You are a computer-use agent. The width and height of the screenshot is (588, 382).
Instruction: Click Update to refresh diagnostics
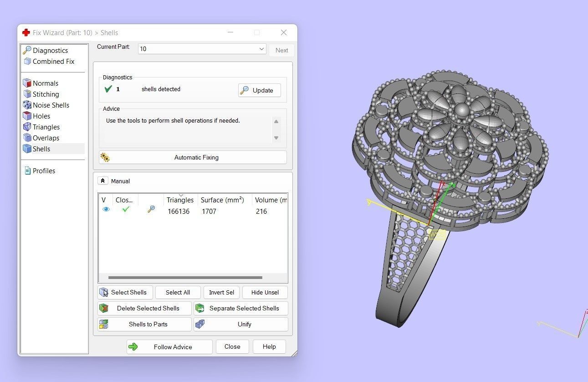pos(260,90)
